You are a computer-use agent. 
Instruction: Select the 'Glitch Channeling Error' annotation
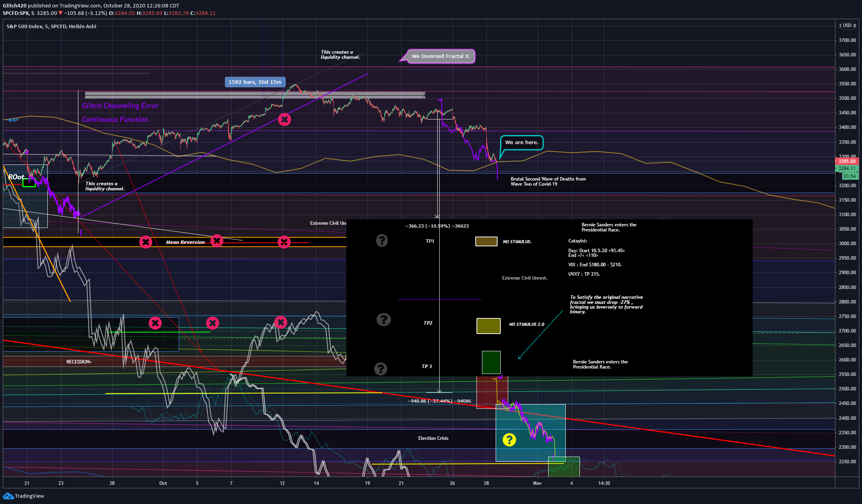[x=120, y=106]
